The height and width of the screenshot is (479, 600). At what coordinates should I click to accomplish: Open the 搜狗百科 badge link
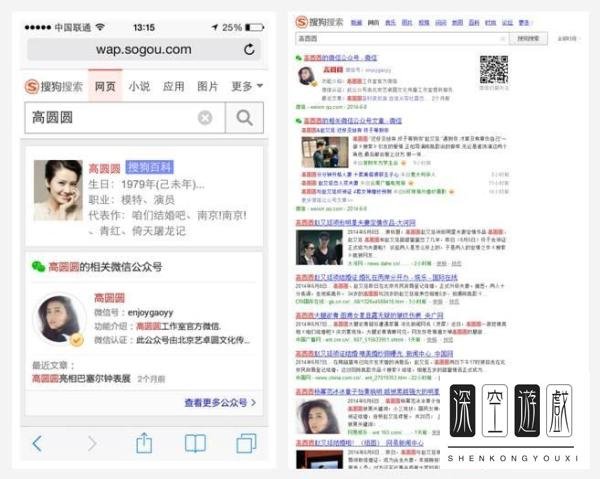(150, 167)
